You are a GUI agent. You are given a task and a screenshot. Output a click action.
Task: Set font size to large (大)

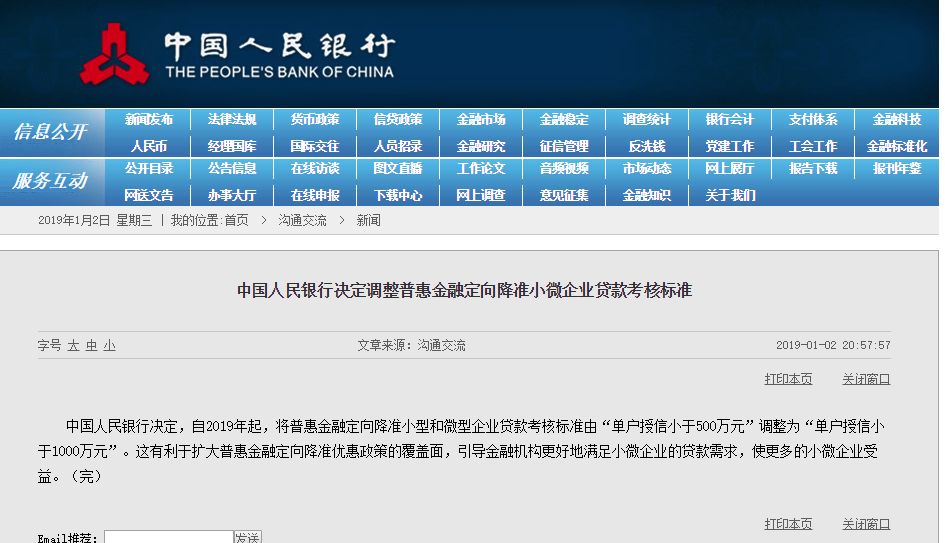(74, 345)
